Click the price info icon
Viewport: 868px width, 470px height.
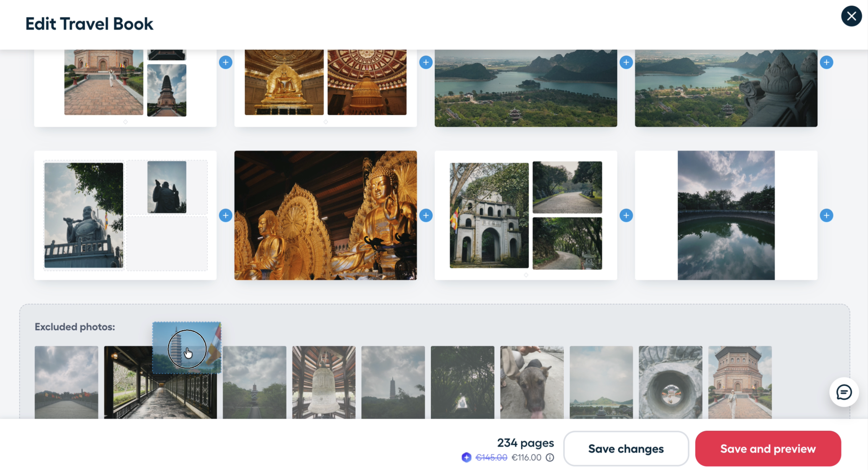click(x=550, y=458)
